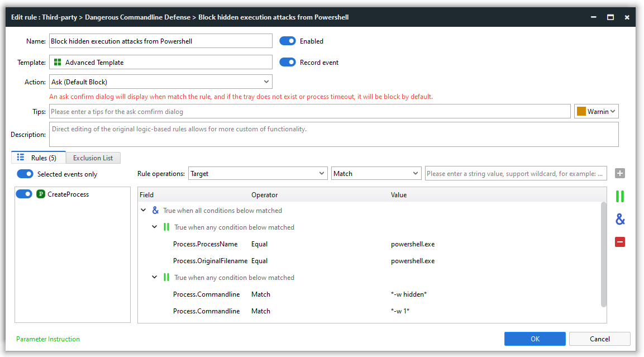Click the gray plus add-condition icon

[619, 174]
